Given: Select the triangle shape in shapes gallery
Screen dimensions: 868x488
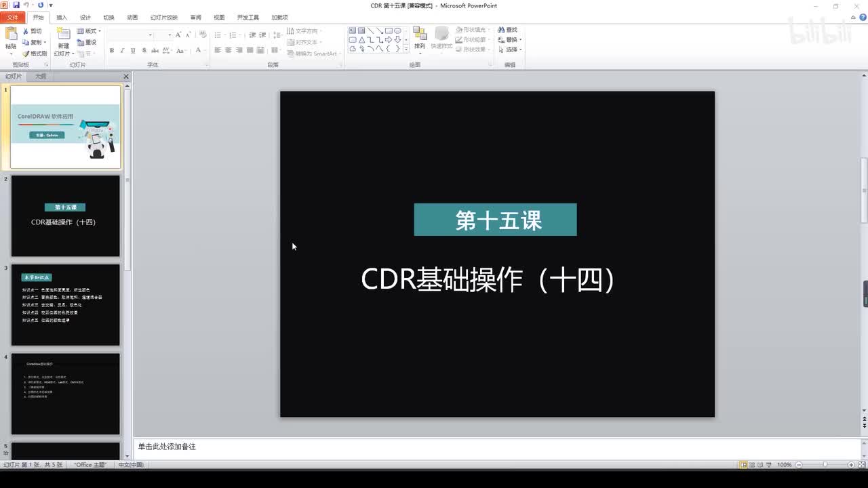Looking at the screenshot, I should (x=361, y=40).
